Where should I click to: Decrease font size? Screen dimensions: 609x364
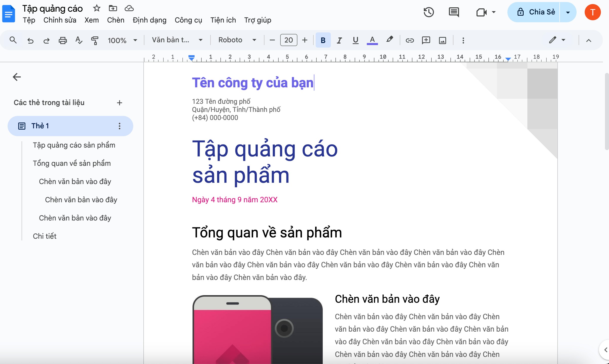click(272, 40)
